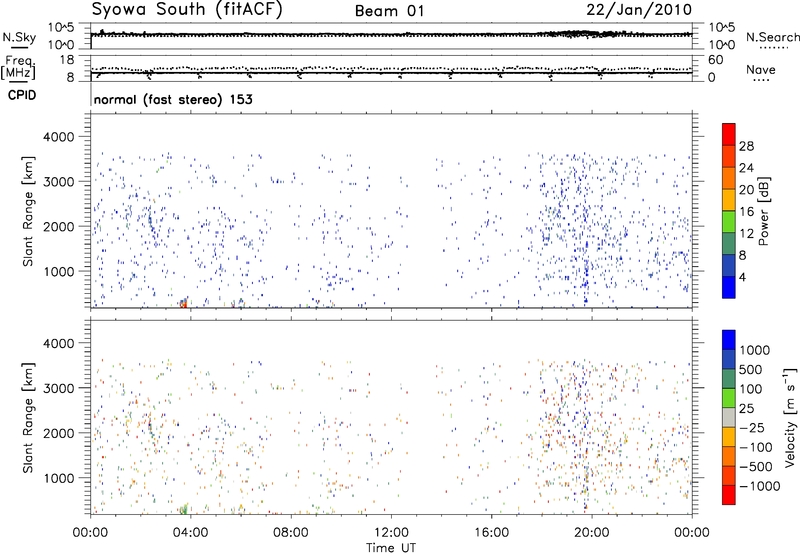Click the 'Velocity [m s^-1]' colorbar title
This screenshot has height=554, width=800.
pos(790,417)
